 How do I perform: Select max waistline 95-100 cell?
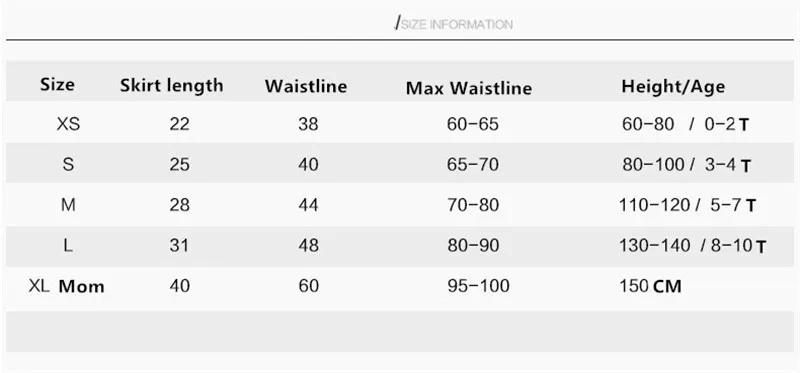coord(478,286)
